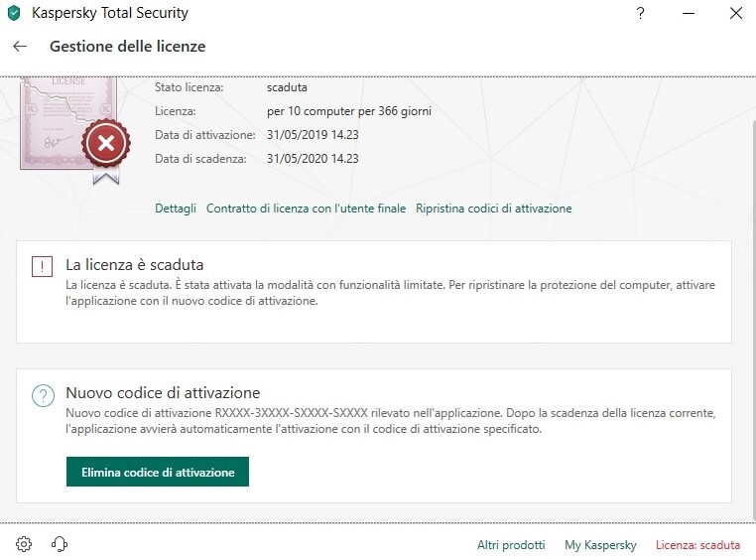Image resolution: width=756 pixels, height=560 pixels.
Task: Click the red X expired license badge
Action: pyautogui.click(x=105, y=146)
